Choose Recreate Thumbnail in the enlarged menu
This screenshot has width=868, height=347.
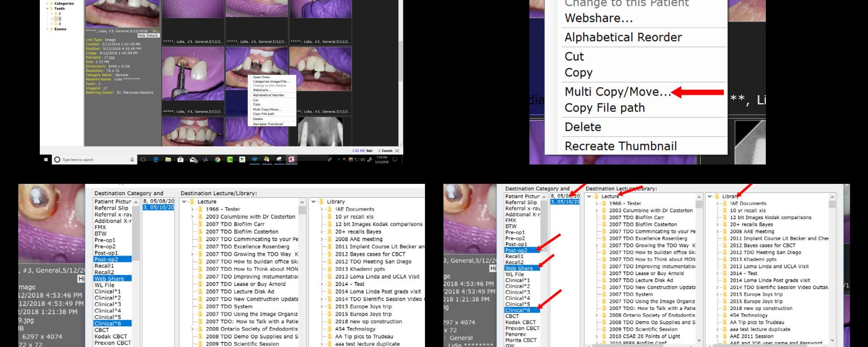point(621,146)
